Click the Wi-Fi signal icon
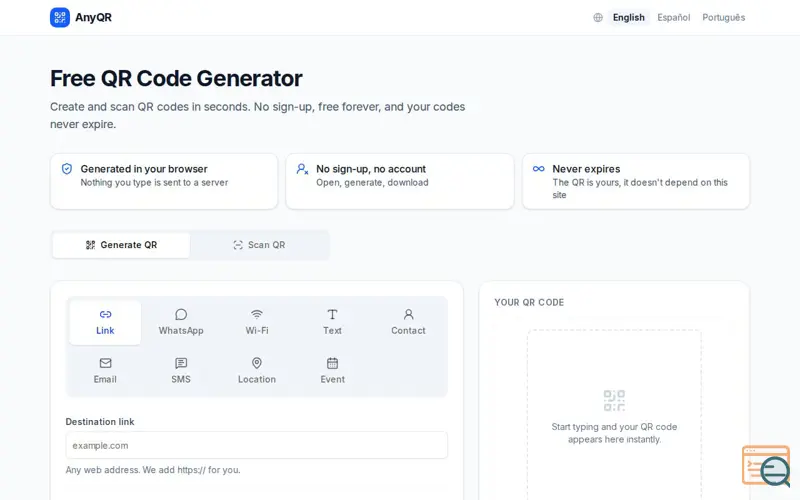The image size is (800, 500). pyautogui.click(x=257, y=314)
